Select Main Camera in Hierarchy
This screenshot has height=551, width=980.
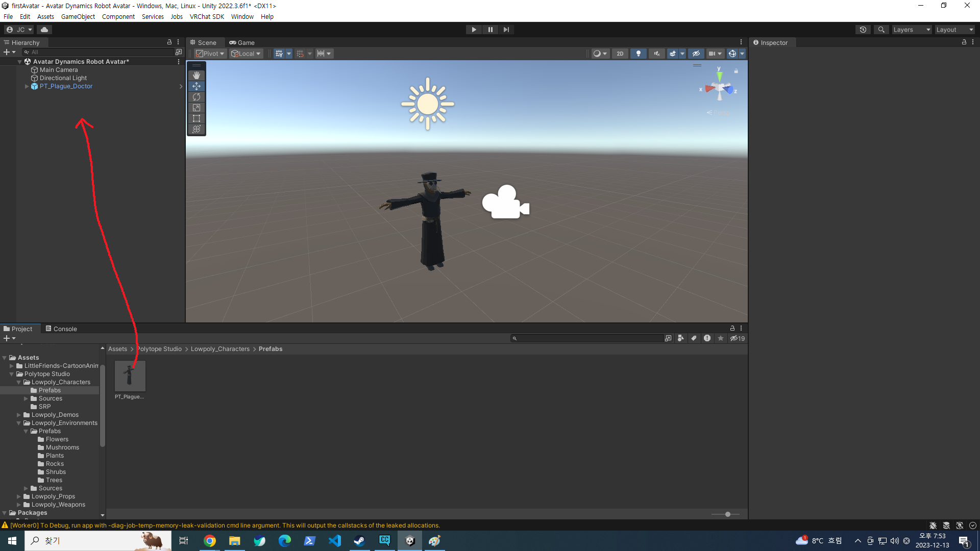[59, 70]
